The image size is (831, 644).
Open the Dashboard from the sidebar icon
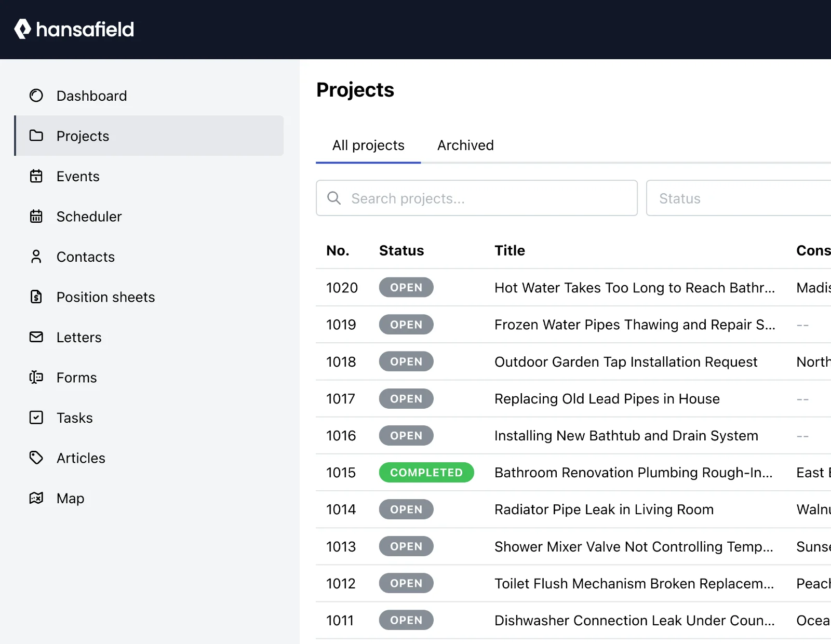coord(36,96)
